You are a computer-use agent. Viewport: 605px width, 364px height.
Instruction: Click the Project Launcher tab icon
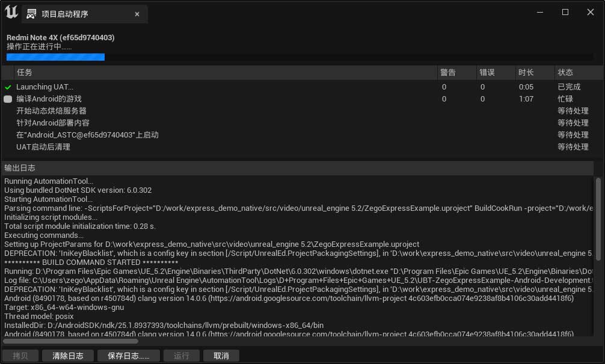[x=31, y=14]
